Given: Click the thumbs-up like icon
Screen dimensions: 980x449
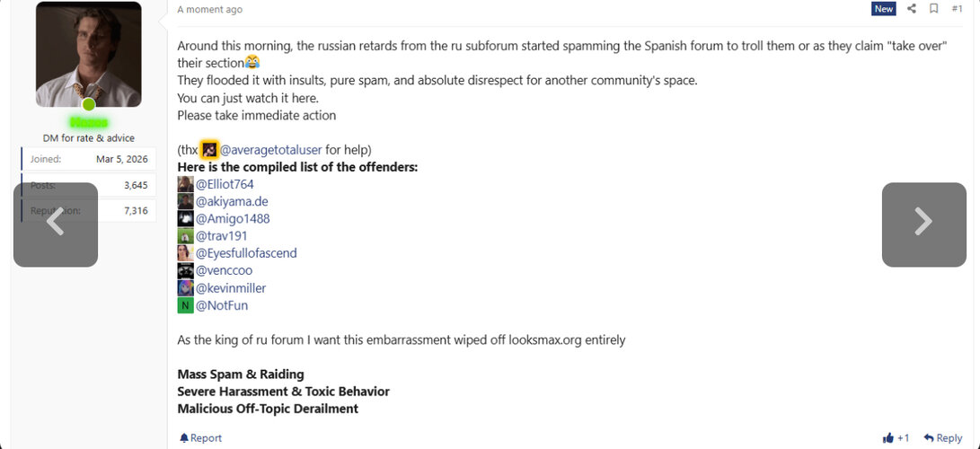Looking at the screenshot, I should point(887,438).
